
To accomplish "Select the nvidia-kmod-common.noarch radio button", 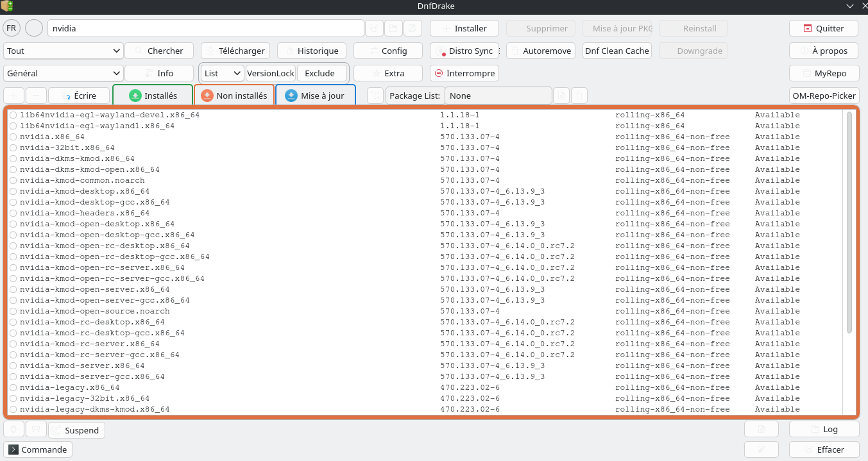I will [x=13, y=180].
